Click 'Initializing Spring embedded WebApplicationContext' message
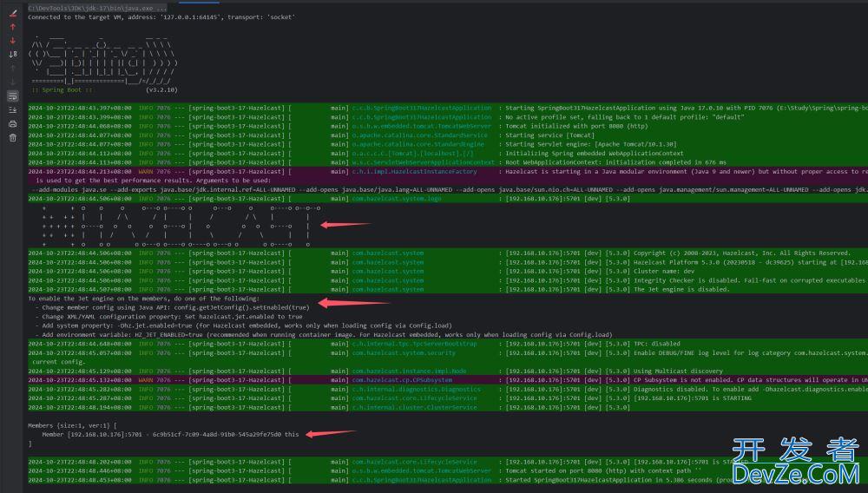This screenshot has width=868, height=493. pyautogui.click(x=595, y=154)
